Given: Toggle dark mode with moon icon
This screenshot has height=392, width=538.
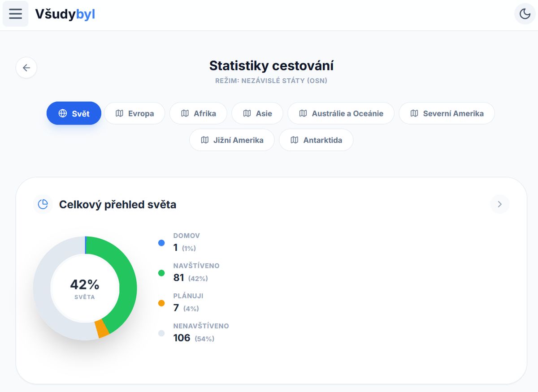Looking at the screenshot, I should [525, 14].
